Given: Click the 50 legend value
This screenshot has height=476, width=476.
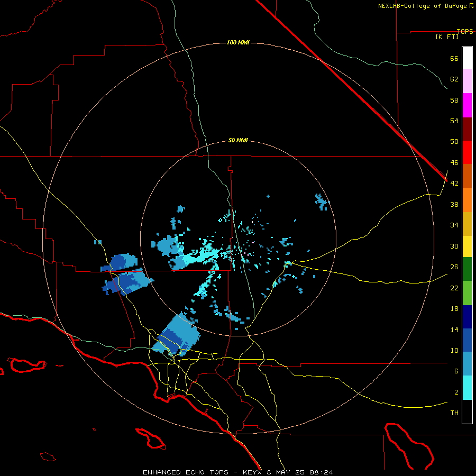Looking at the screenshot, I should 454,141.
